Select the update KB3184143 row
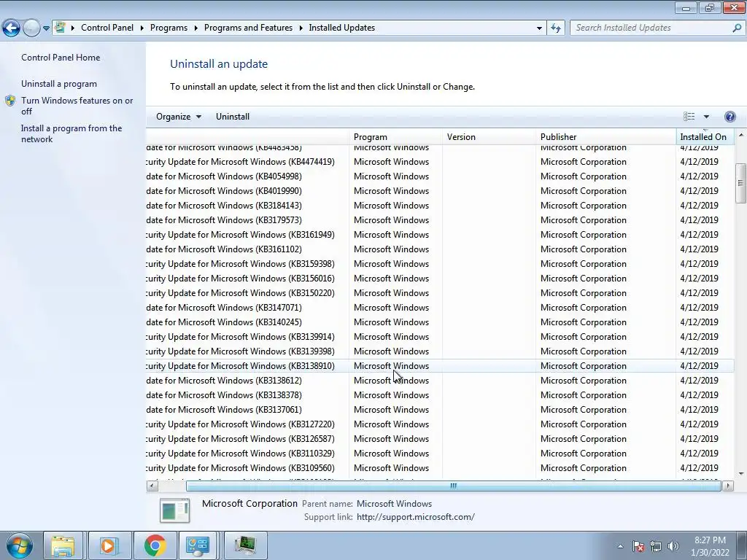The image size is (747, 560). [440, 206]
